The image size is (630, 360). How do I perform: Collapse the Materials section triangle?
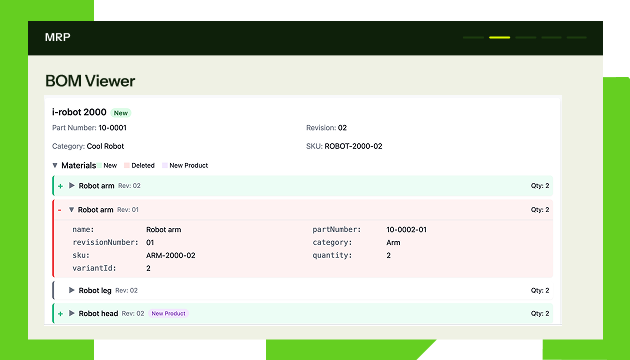point(55,165)
